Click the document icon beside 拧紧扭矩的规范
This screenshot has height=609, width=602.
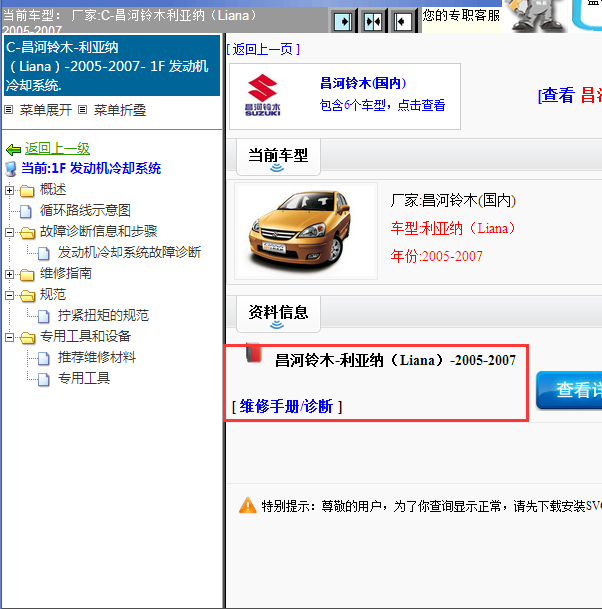coord(43,317)
